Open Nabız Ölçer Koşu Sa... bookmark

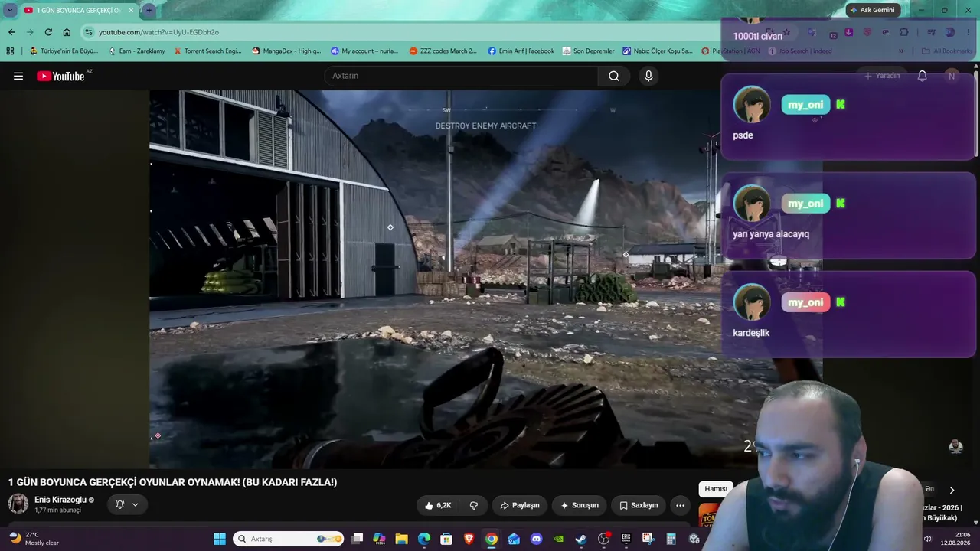(x=658, y=51)
